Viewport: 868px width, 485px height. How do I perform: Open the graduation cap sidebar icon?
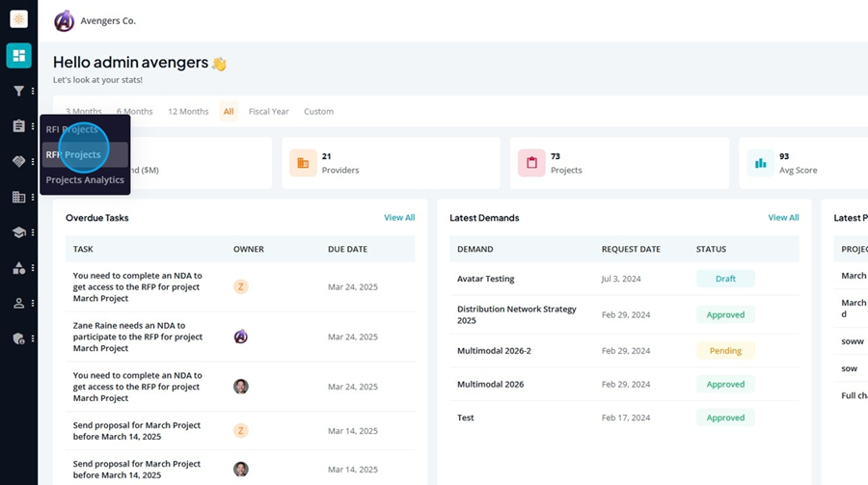click(x=19, y=232)
